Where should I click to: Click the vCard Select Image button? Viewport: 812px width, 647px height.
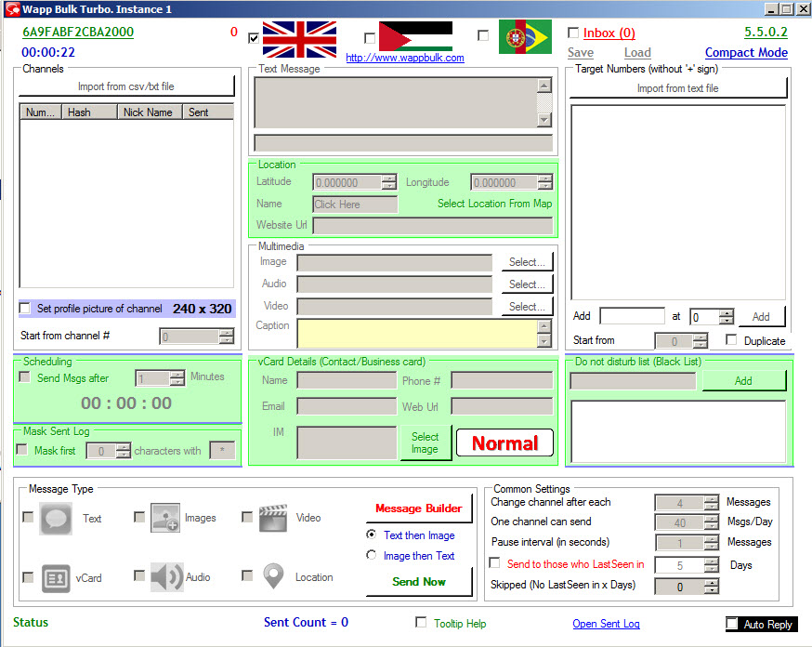pyautogui.click(x=426, y=442)
